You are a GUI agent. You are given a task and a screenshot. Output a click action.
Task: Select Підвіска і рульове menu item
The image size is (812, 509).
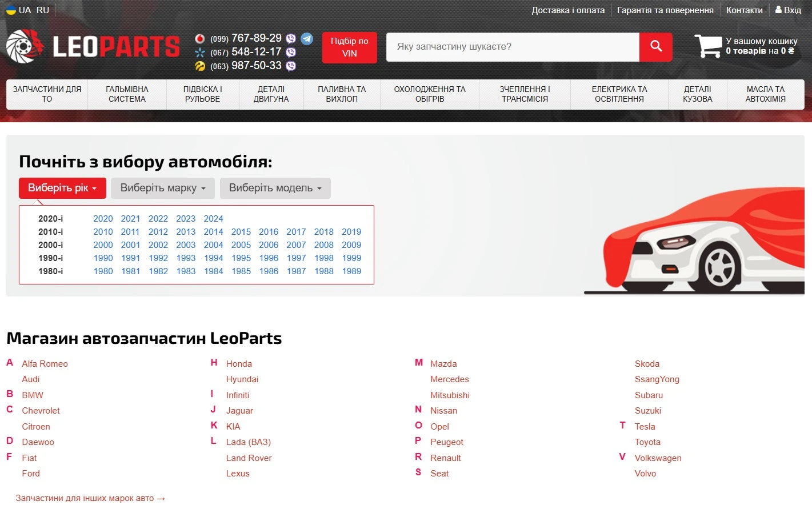[202, 94]
